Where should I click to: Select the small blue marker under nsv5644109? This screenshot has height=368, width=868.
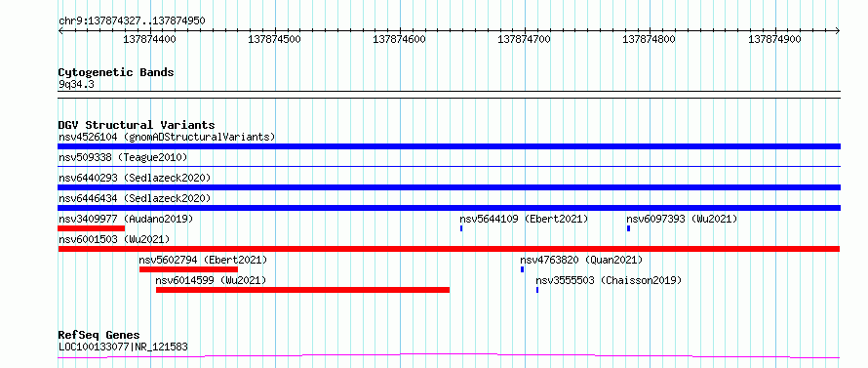(x=461, y=228)
